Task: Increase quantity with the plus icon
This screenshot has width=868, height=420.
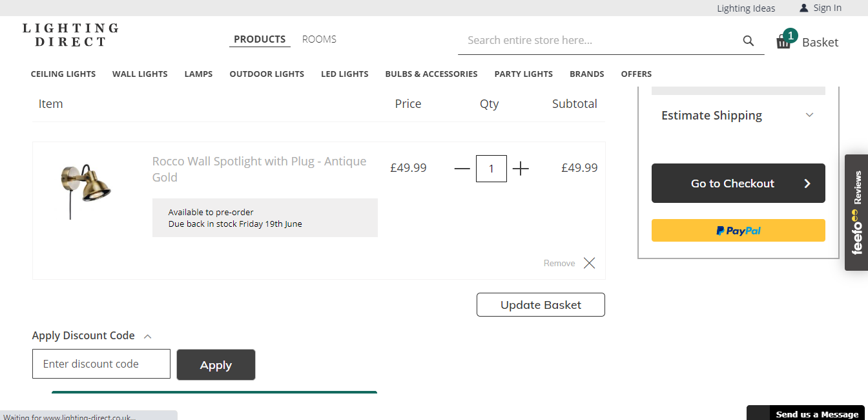Action: [x=521, y=168]
